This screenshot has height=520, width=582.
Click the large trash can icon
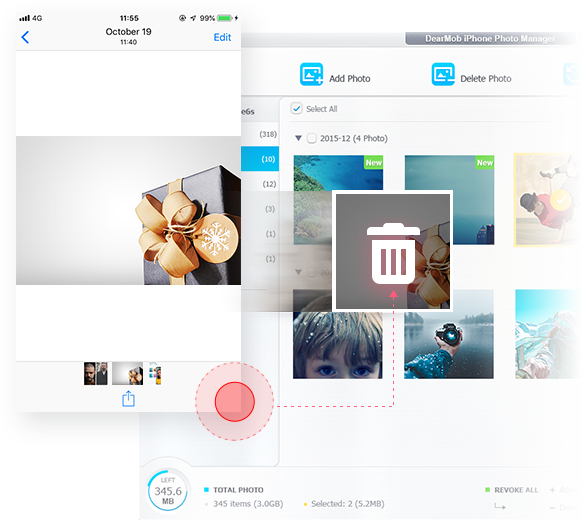(x=393, y=254)
